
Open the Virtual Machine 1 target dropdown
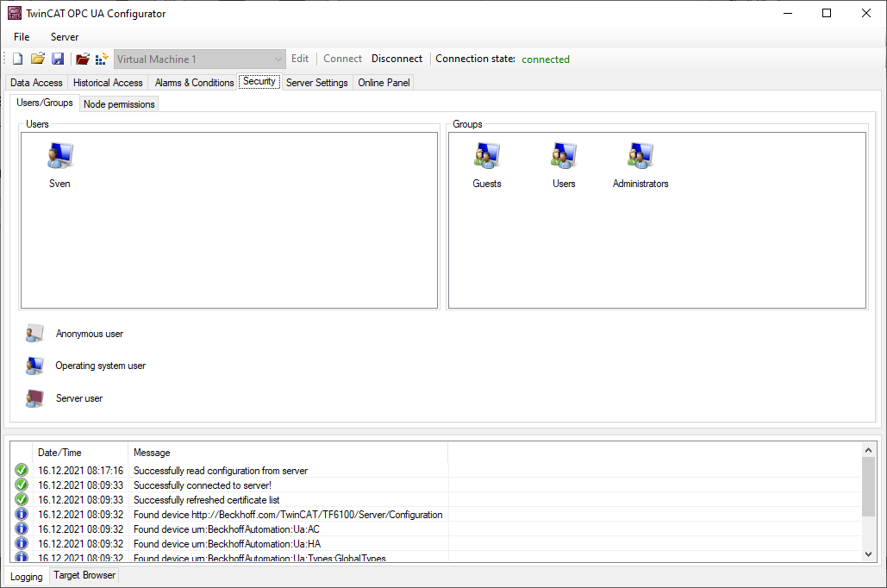[200, 59]
